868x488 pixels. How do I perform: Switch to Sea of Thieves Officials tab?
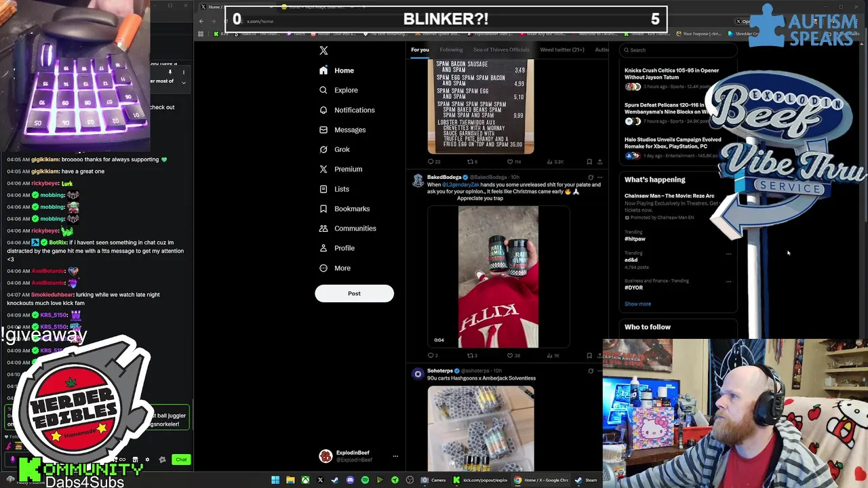point(501,49)
